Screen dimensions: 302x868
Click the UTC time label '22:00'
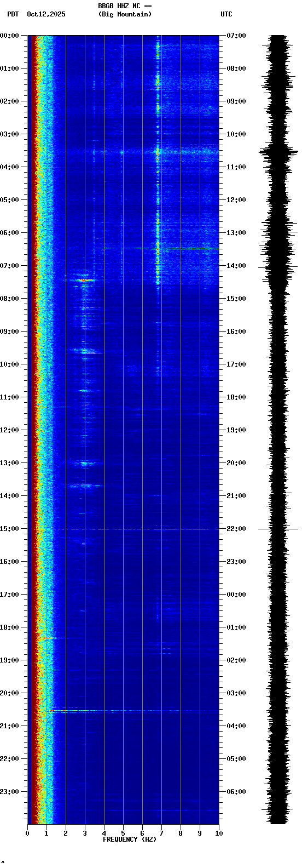236,529
